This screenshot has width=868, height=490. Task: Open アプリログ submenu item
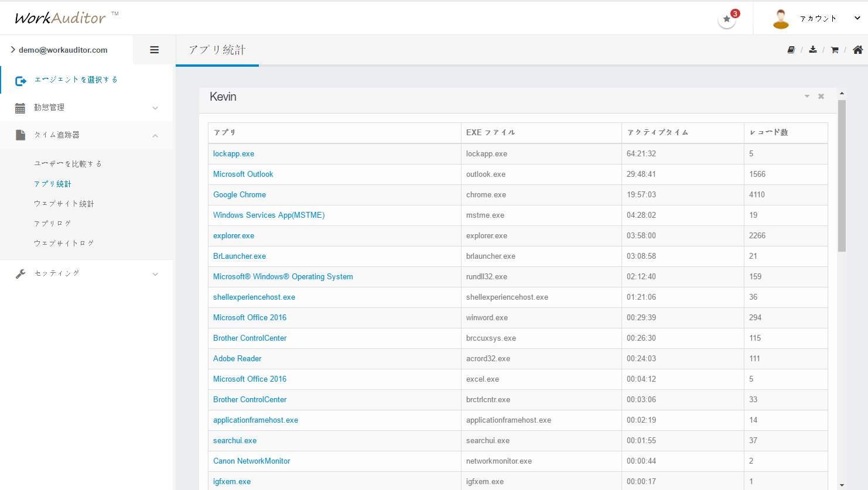(x=53, y=224)
